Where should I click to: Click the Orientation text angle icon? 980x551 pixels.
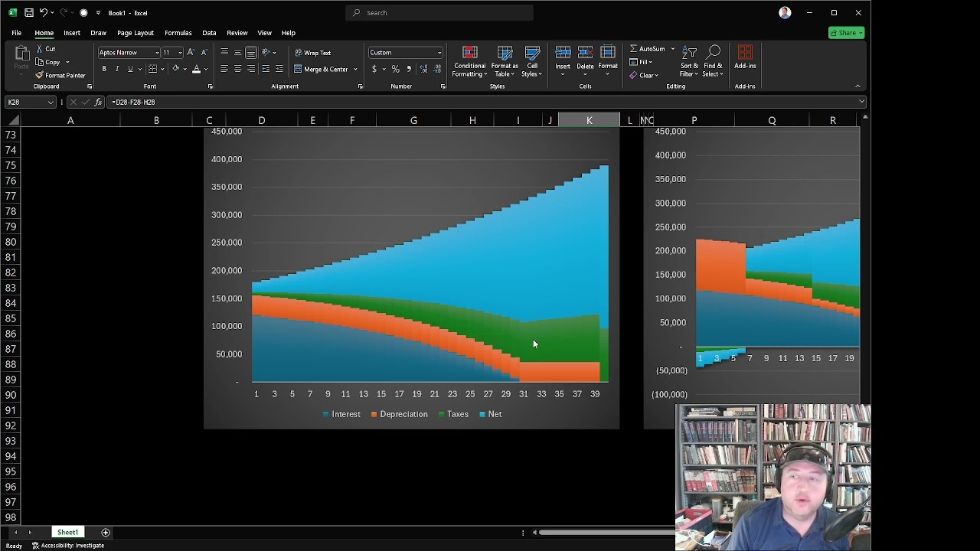click(267, 52)
